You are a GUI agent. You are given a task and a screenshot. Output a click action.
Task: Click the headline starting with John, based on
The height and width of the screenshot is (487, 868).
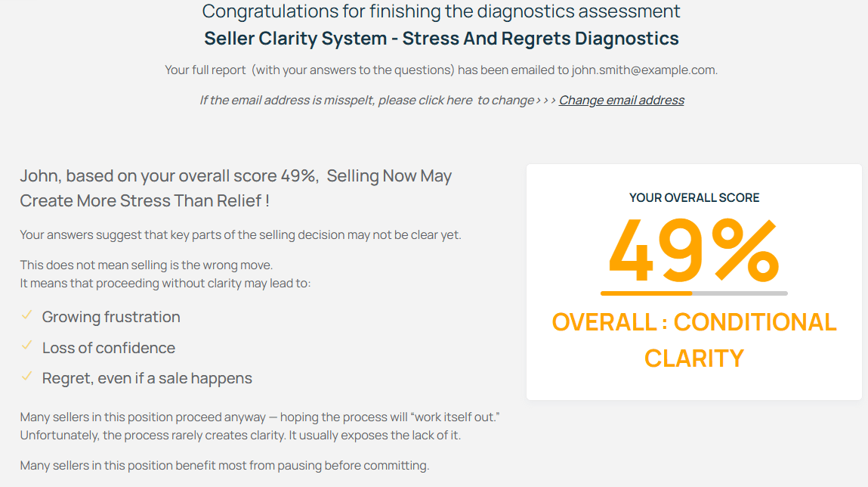coord(236,188)
